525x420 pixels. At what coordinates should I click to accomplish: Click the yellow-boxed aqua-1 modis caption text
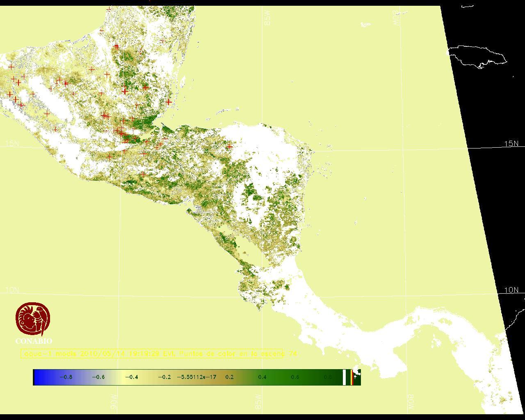[x=152, y=354]
